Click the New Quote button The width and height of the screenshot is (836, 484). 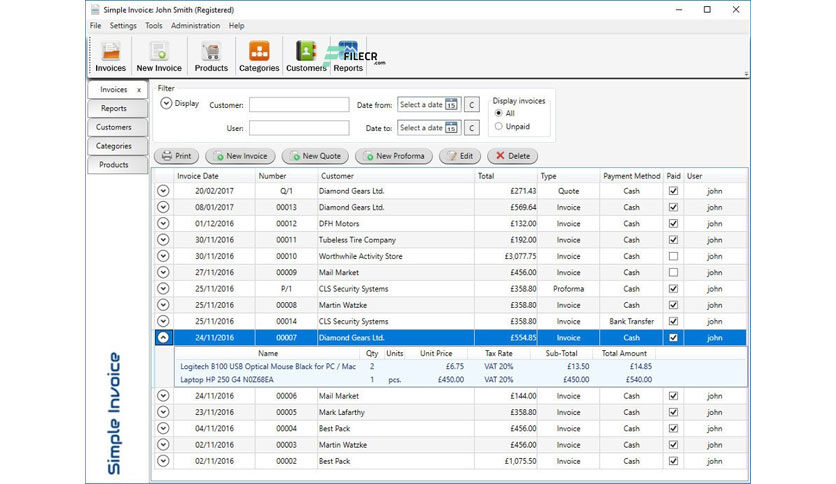click(315, 156)
